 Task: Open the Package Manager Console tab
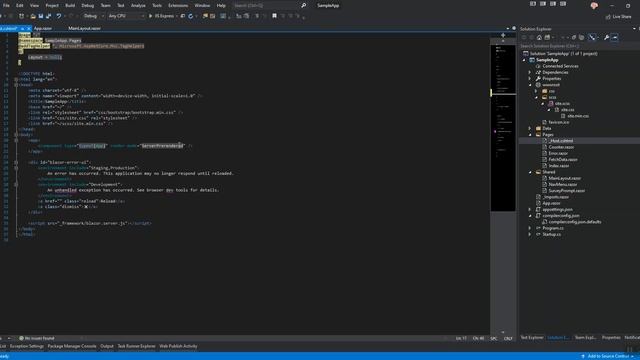pos(72,346)
